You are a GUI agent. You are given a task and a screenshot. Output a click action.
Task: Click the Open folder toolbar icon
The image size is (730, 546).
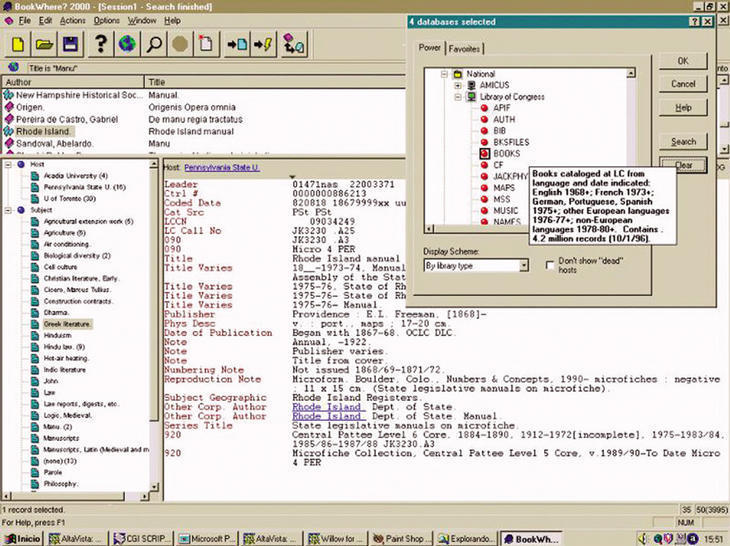[x=44, y=43]
